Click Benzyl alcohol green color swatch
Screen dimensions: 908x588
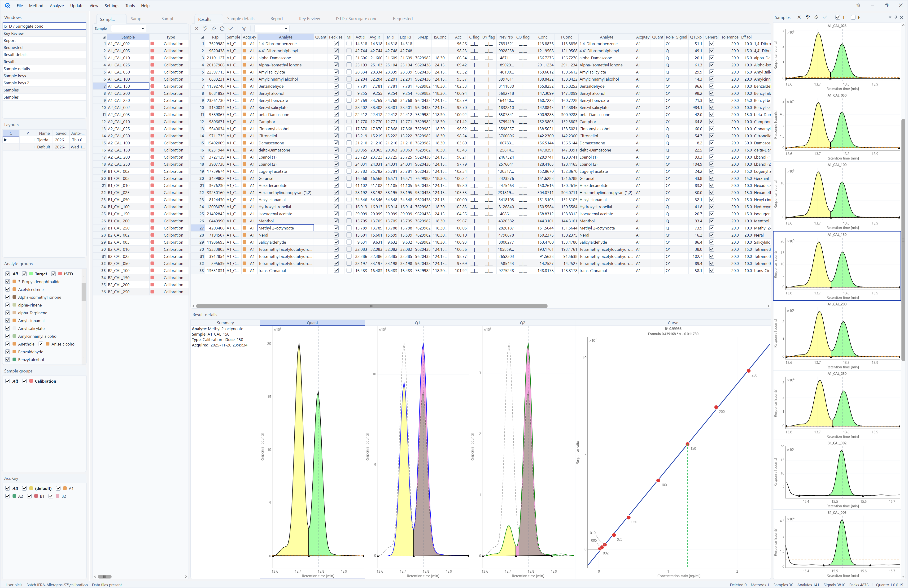[x=14, y=360]
